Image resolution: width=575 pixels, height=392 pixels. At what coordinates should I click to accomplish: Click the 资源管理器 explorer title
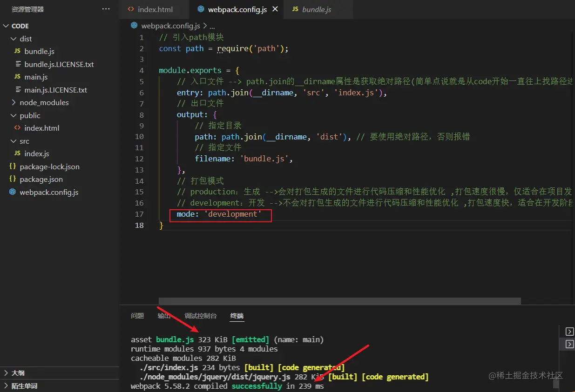28,9
